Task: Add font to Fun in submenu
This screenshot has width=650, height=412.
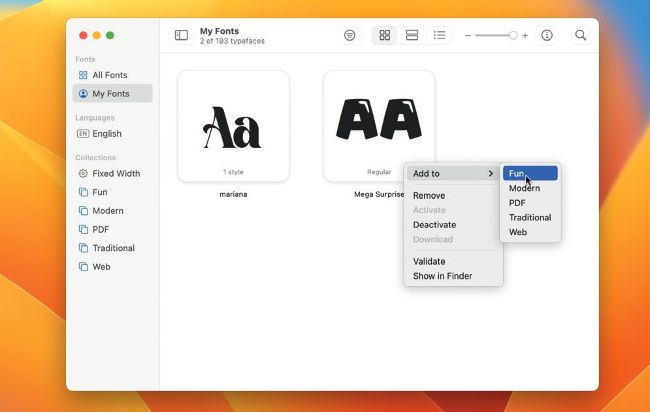Action: (530, 173)
